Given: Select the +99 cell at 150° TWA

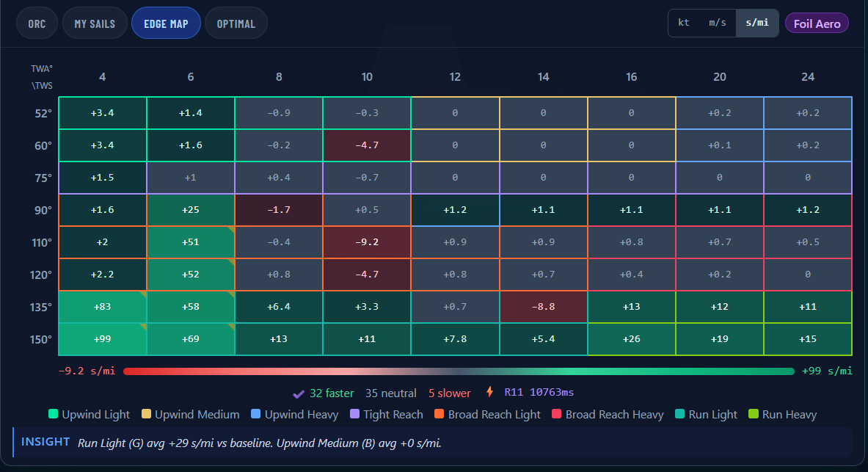Looking at the screenshot, I should coord(103,339).
